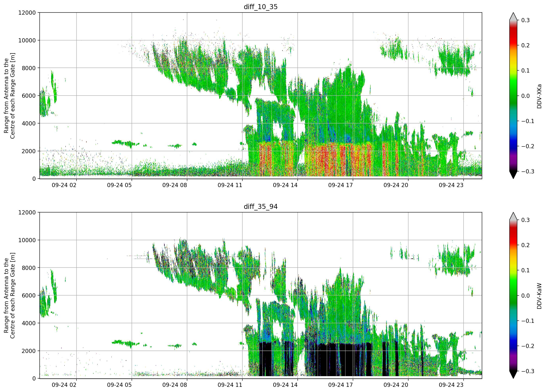Click the 09-24 20 tick label on top plot
This screenshot has width=546, height=392.
tap(396, 185)
